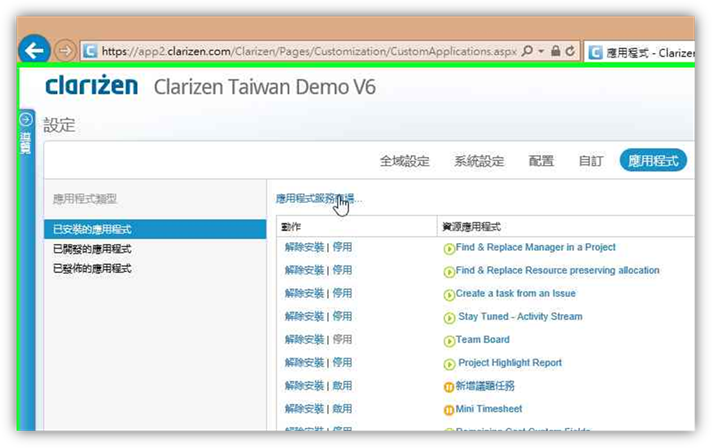712x448 pixels.
Task: Click the URL address bar field
Action: click(300, 50)
